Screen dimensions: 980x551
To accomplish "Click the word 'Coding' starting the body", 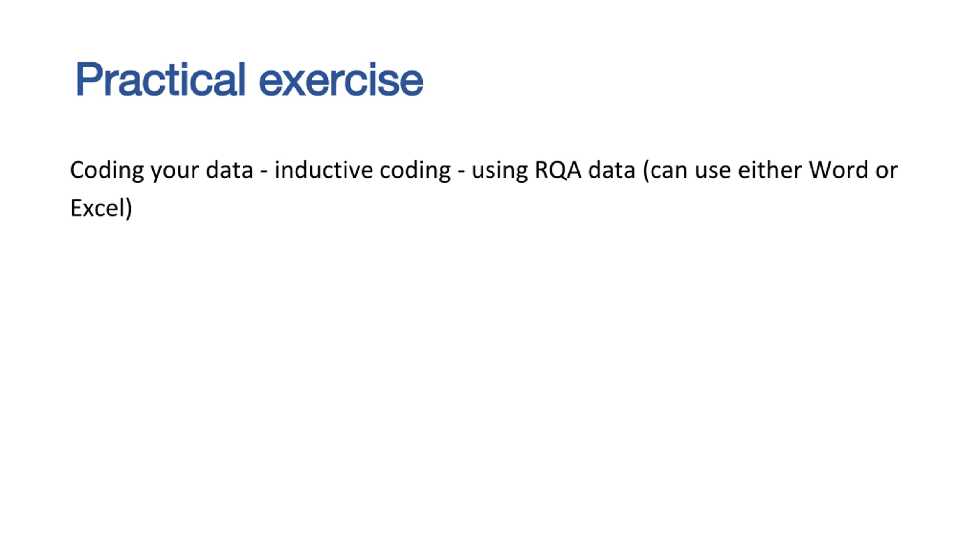I will (107, 171).
